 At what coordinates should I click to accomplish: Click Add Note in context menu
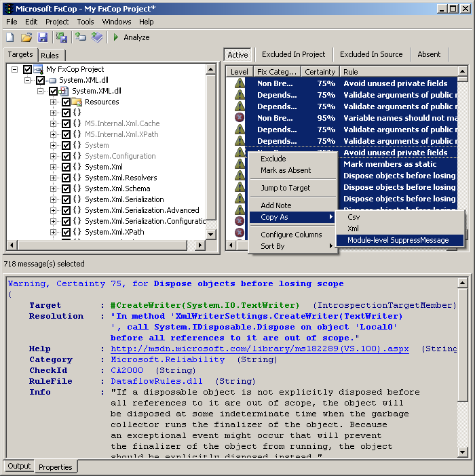click(x=292, y=205)
